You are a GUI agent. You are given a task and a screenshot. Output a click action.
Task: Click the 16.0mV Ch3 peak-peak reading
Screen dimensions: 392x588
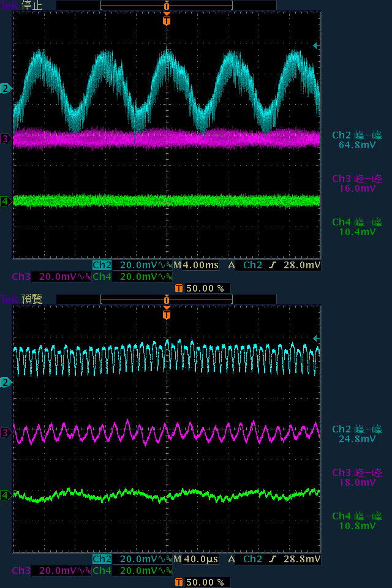357,188
